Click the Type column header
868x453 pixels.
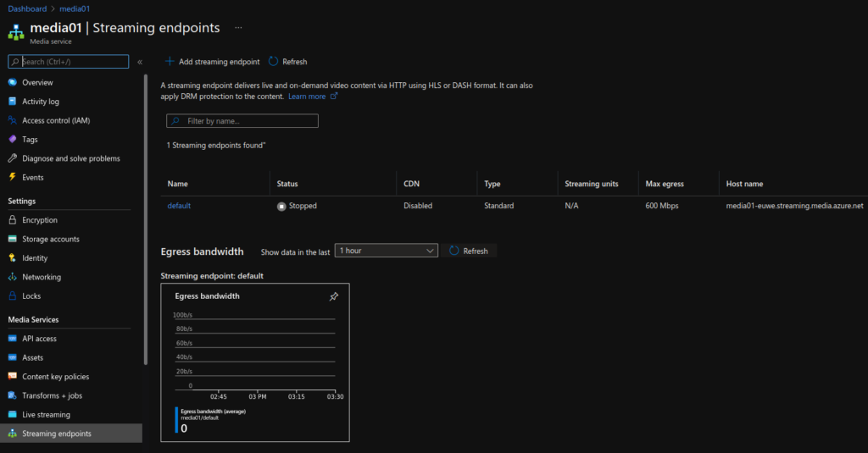(492, 184)
